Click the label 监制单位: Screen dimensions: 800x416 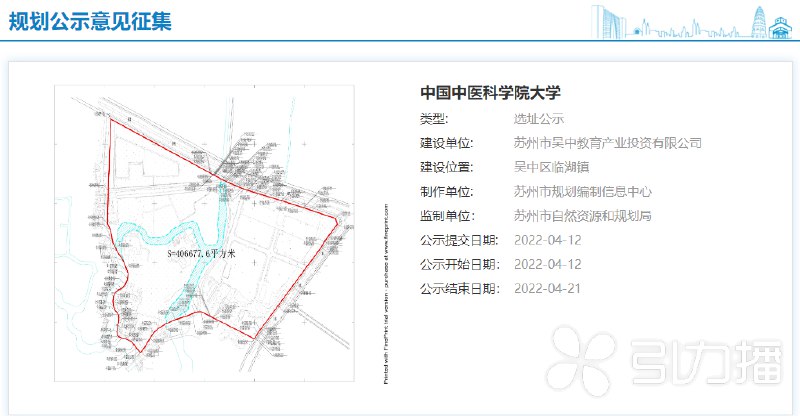click(447, 216)
